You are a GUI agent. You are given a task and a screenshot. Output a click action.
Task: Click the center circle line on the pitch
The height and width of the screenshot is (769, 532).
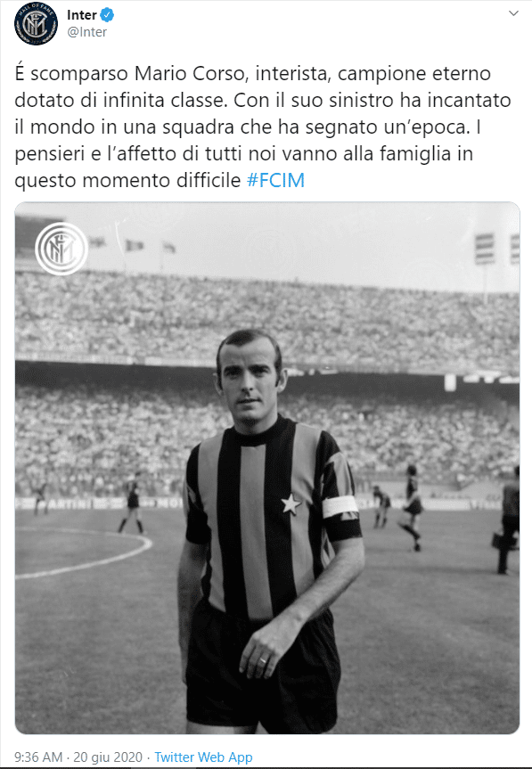(84, 553)
